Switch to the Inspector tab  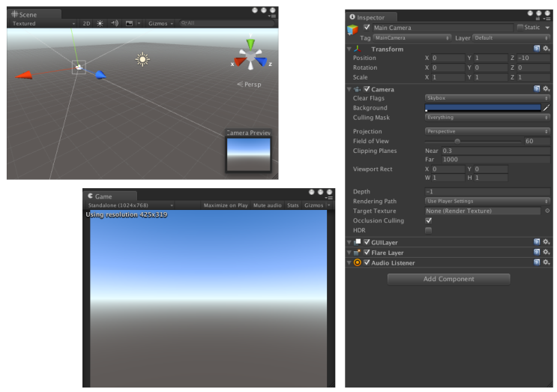click(x=370, y=17)
